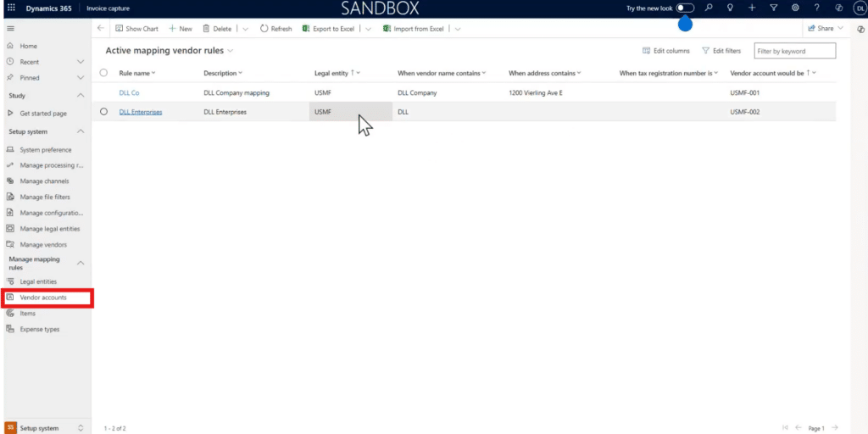868x434 pixels.
Task: Expand the Recent section
Action: (x=81, y=61)
